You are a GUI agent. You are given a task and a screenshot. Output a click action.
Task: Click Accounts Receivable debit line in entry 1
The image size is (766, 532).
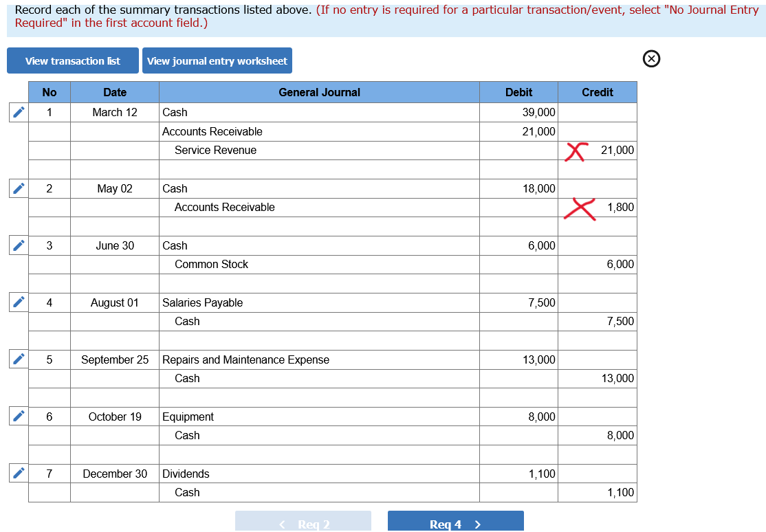[319, 131]
